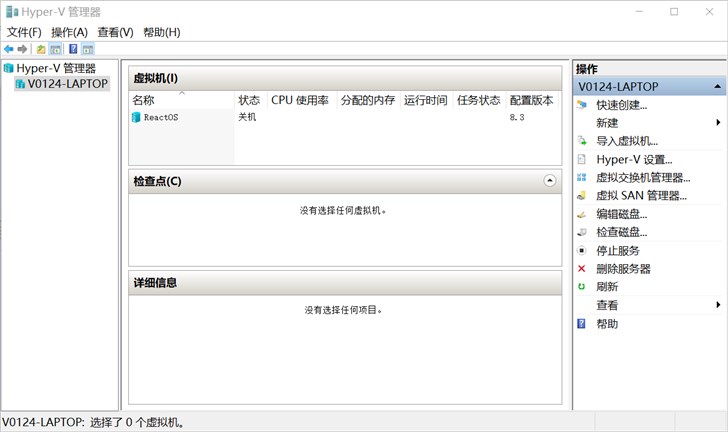Screen dimensions: 728x432
Task: Click the 编辑磁盘 icon
Action: (581, 214)
